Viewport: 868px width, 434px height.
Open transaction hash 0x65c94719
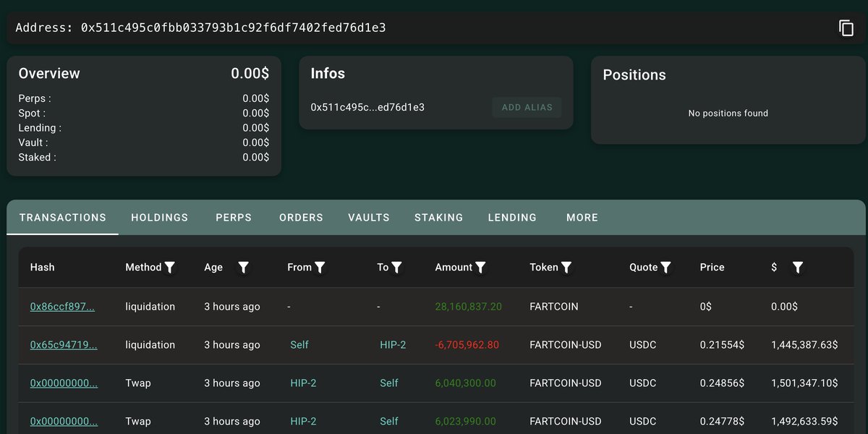pyautogui.click(x=64, y=345)
